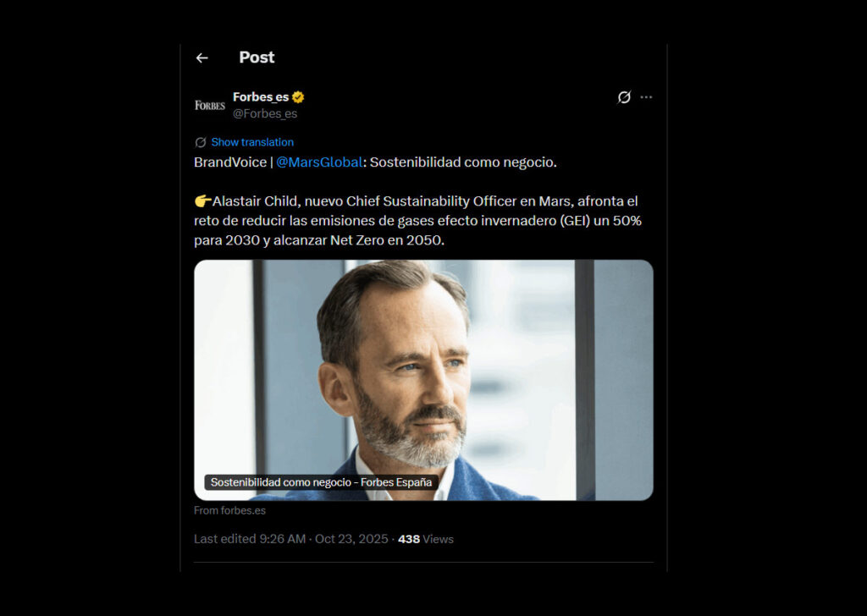867x616 pixels.
Task: Click the Sostenibilidad como negocio image caption
Action: [321, 482]
